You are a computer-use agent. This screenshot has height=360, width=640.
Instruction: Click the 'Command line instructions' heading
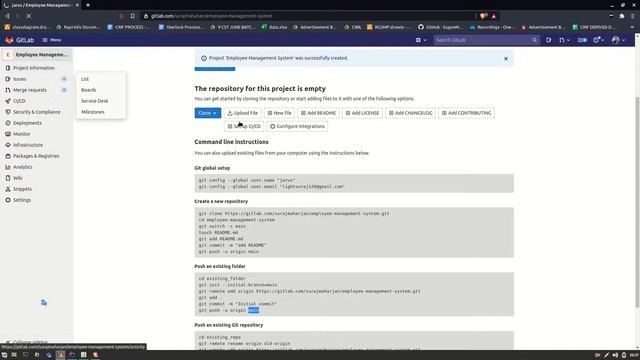(231, 142)
